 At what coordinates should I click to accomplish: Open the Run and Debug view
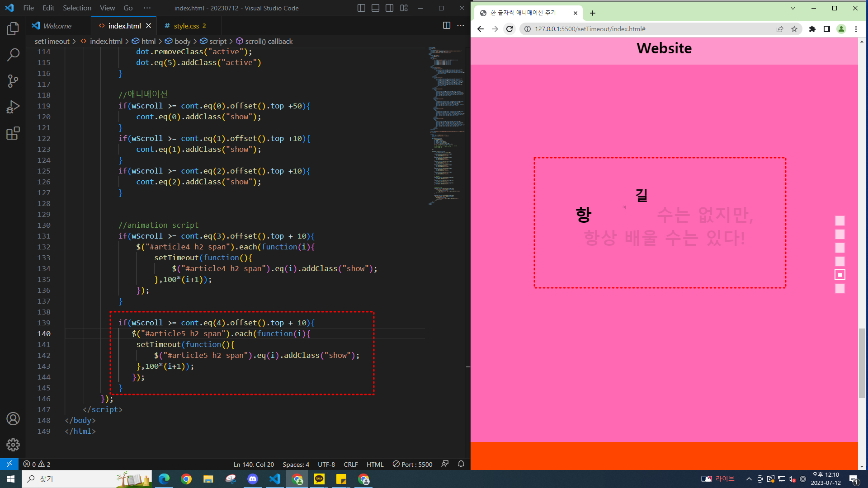point(13,107)
